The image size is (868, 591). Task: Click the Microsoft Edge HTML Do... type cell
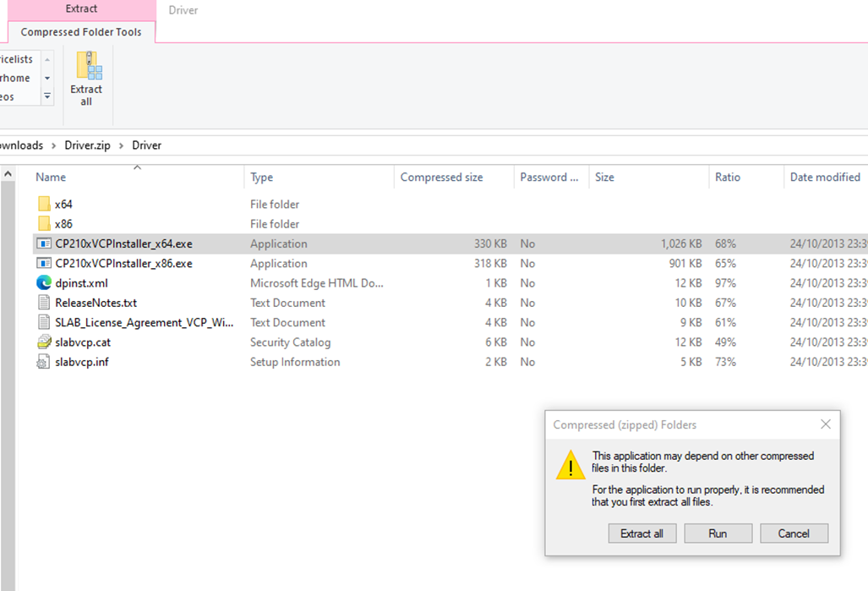click(317, 283)
